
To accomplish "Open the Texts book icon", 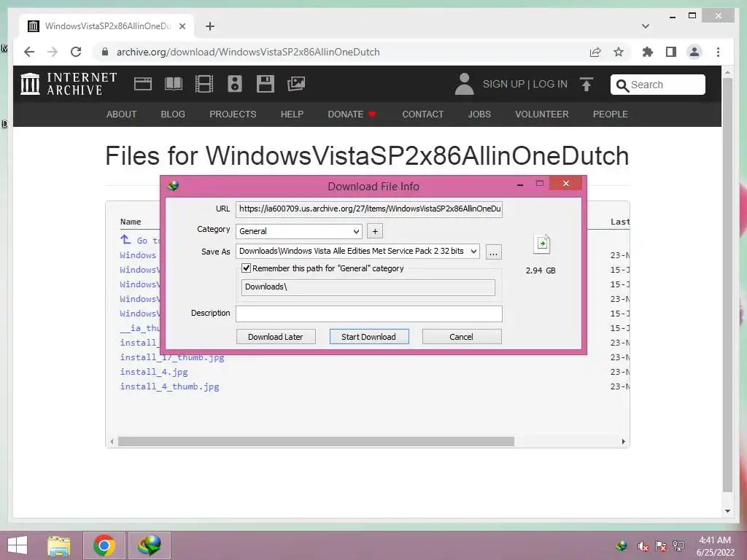I will tap(174, 84).
